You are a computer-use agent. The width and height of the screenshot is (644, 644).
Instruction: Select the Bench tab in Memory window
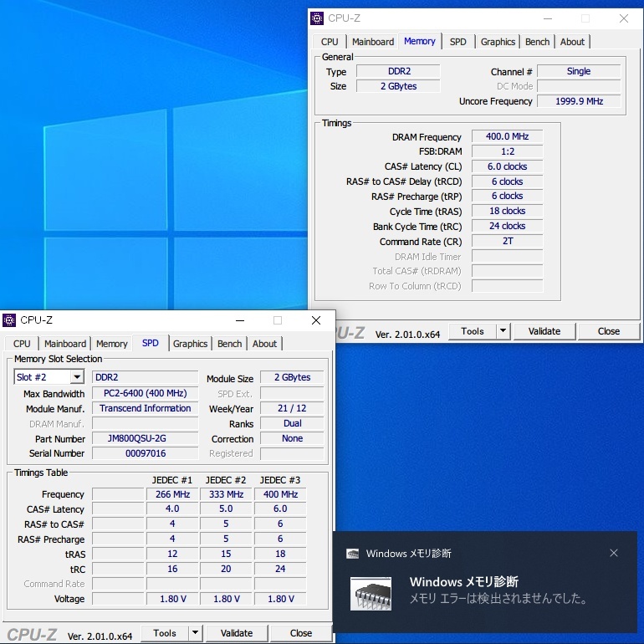[537, 42]
